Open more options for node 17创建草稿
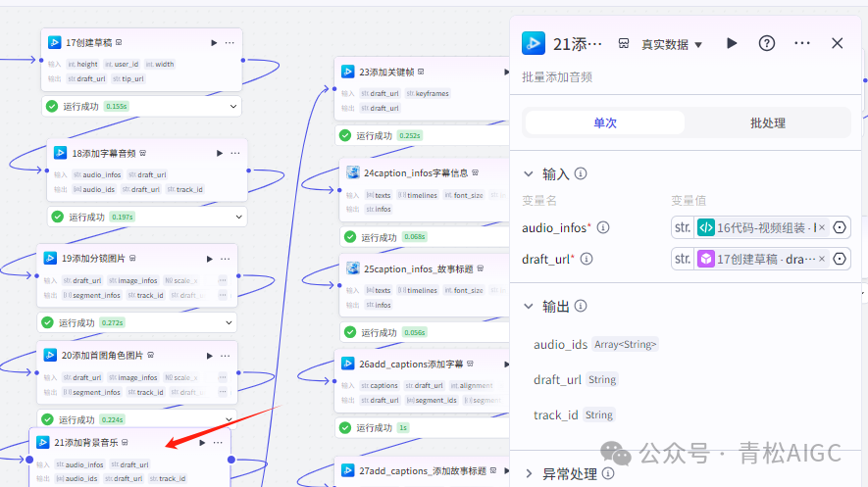This screenshot has width=868, height=487. point(230,42)
